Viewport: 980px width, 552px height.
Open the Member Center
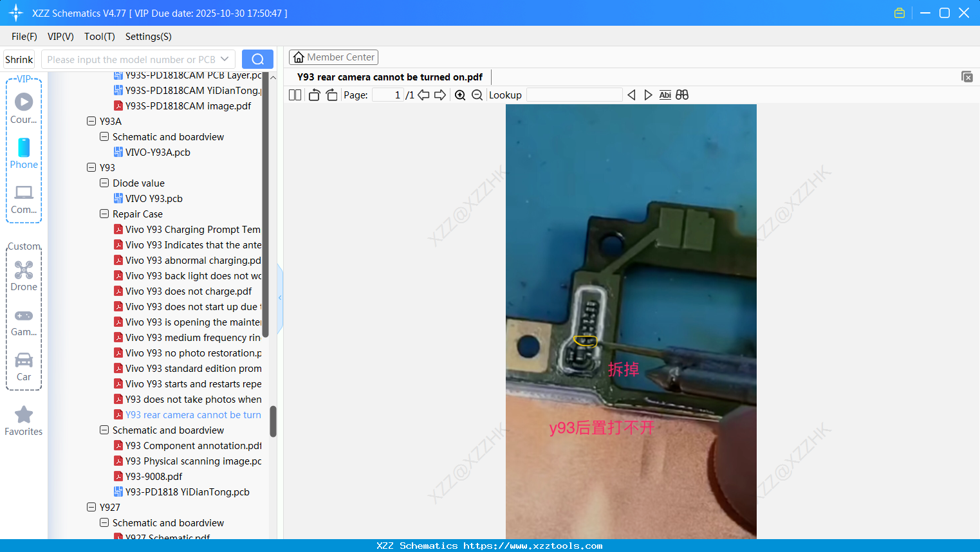tap(333, 57)
